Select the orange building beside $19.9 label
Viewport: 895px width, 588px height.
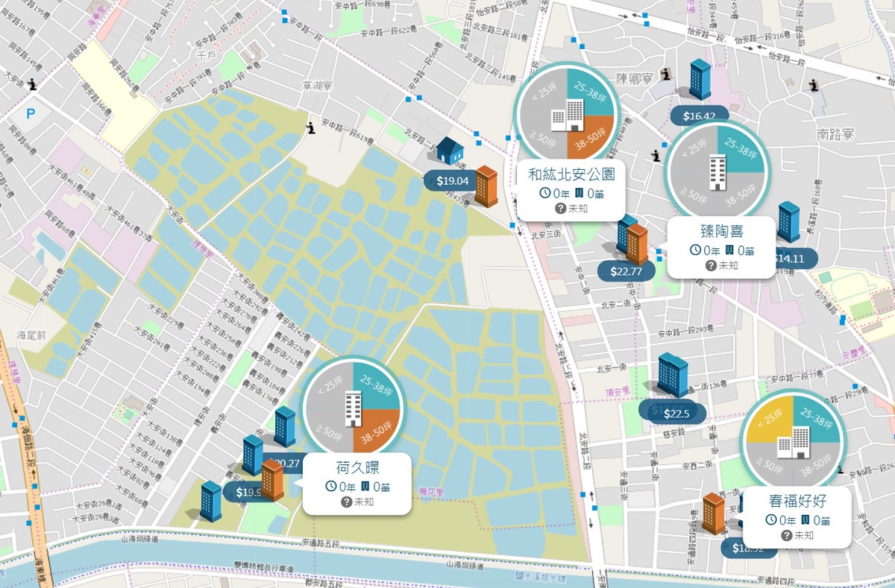pyautogui.click(x=272, y=480)
